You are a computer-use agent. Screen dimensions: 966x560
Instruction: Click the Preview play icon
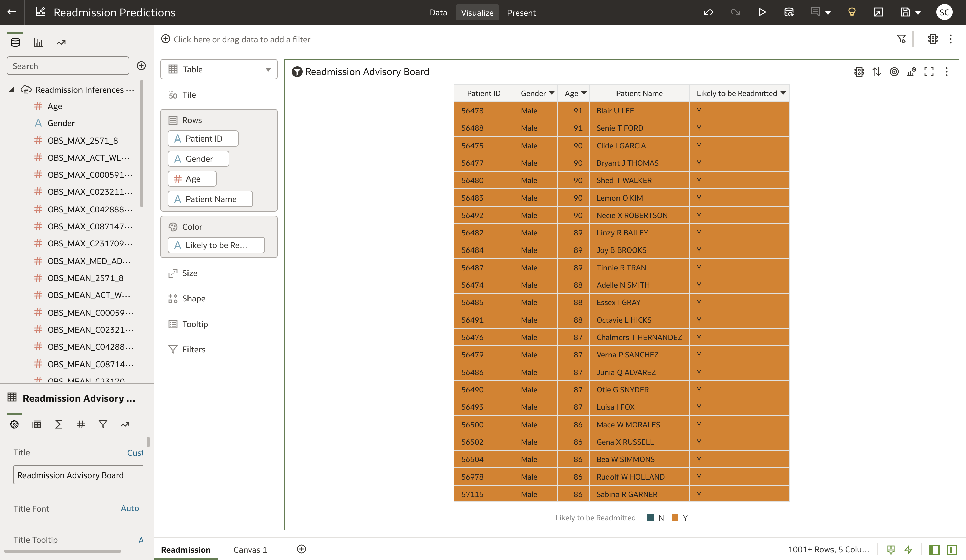point(762,12)
